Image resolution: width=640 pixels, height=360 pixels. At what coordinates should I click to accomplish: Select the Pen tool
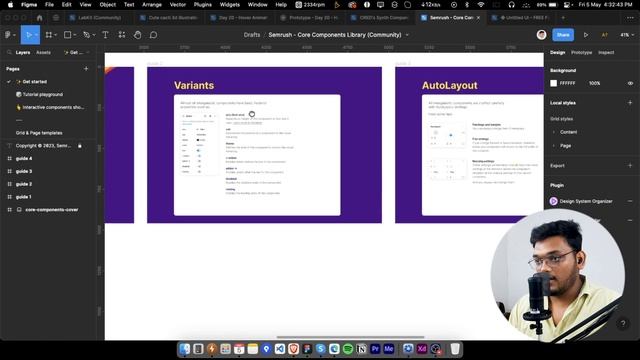pyautogui.click(x=87, y=35)
